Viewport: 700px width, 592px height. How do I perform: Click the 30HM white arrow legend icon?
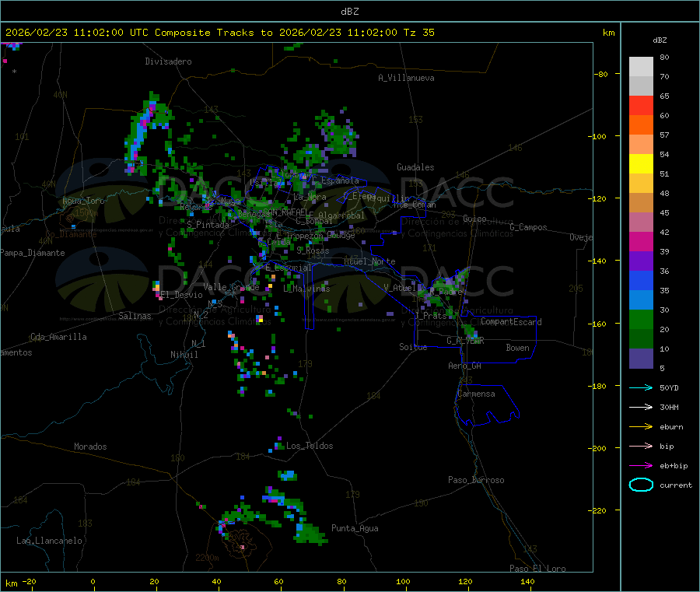click(x=641, y=407)
